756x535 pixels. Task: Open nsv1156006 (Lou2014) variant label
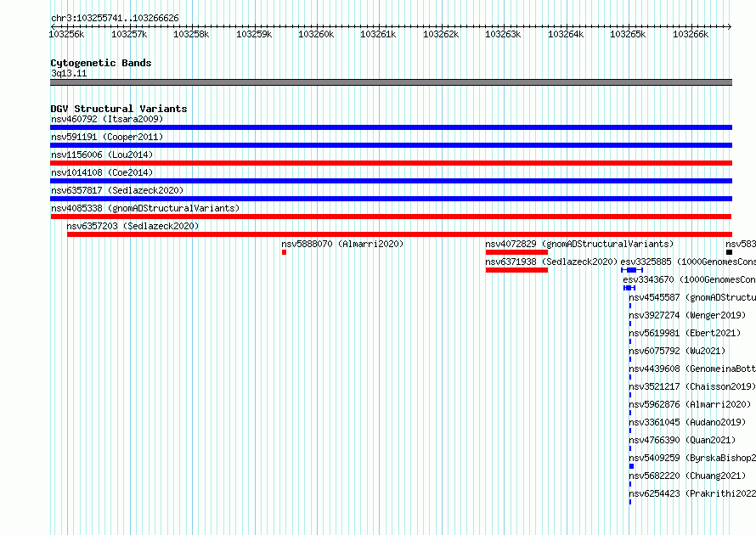pyautogui.click(x=102, y=155)
